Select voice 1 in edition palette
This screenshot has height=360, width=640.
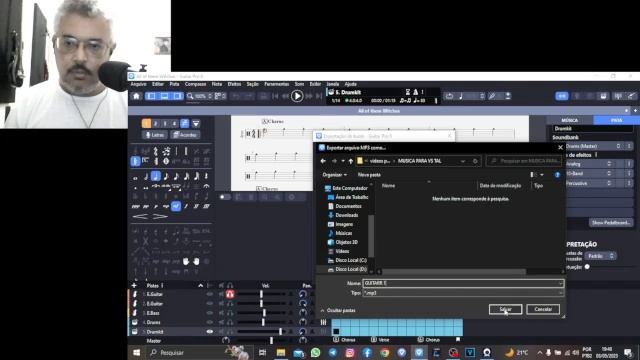(x=146, y=123)
